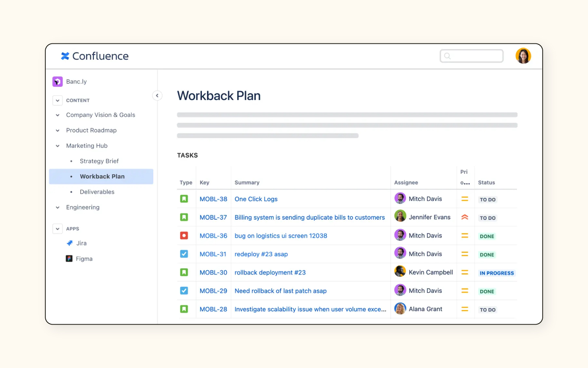Open the Marketing Hub page
The width and height of the screenshot is (588, 368).
pos(87,146)
